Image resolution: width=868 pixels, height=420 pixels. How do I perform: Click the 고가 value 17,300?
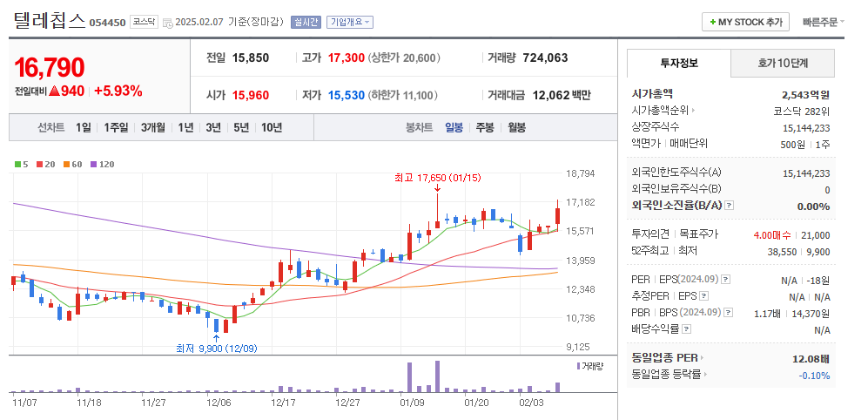(346, 58)
